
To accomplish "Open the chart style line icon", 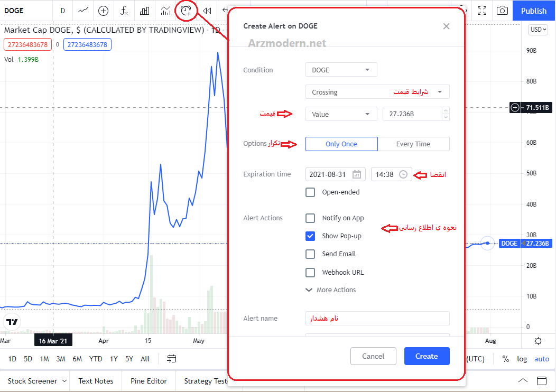I will [83, 11].
